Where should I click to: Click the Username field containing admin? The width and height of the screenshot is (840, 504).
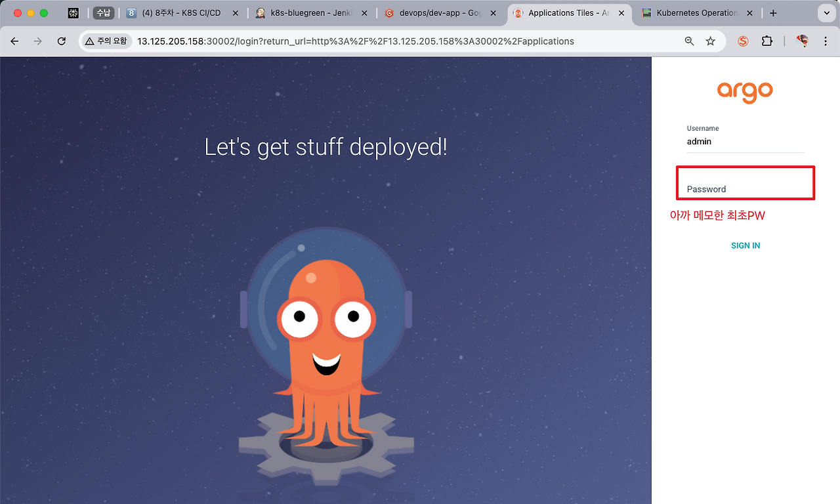745,141
